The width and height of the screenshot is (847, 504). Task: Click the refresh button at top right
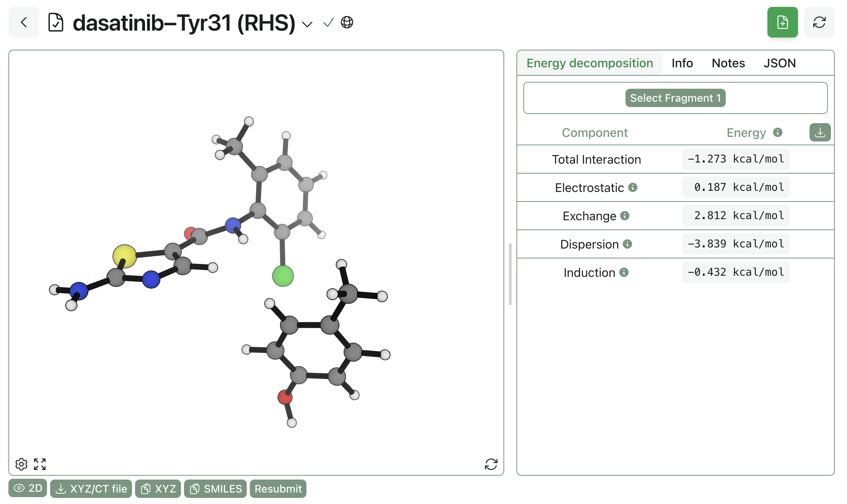[819, 22]
